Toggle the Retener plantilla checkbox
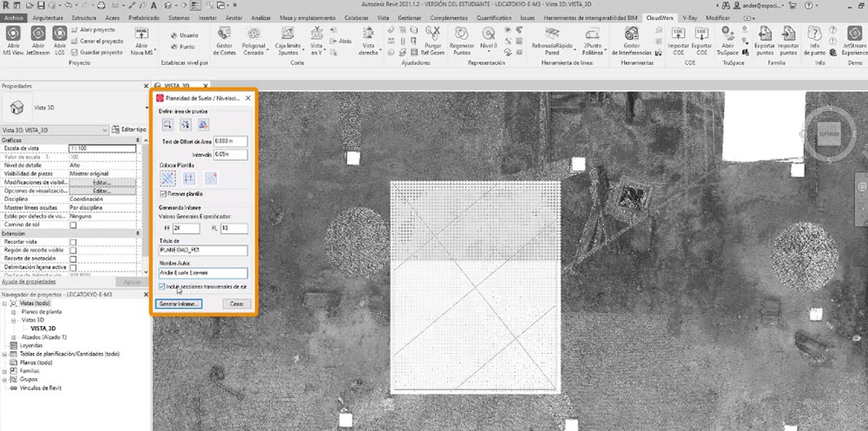Image resolution: width=868 pixels, height=431 pixels. 161,194
